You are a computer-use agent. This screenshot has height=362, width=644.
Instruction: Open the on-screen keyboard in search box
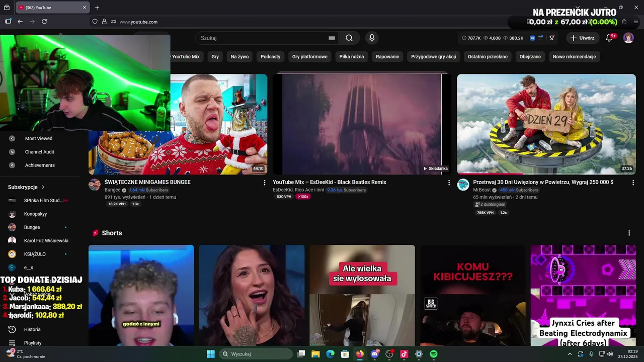pyautogui.click(x=332, y=38)
